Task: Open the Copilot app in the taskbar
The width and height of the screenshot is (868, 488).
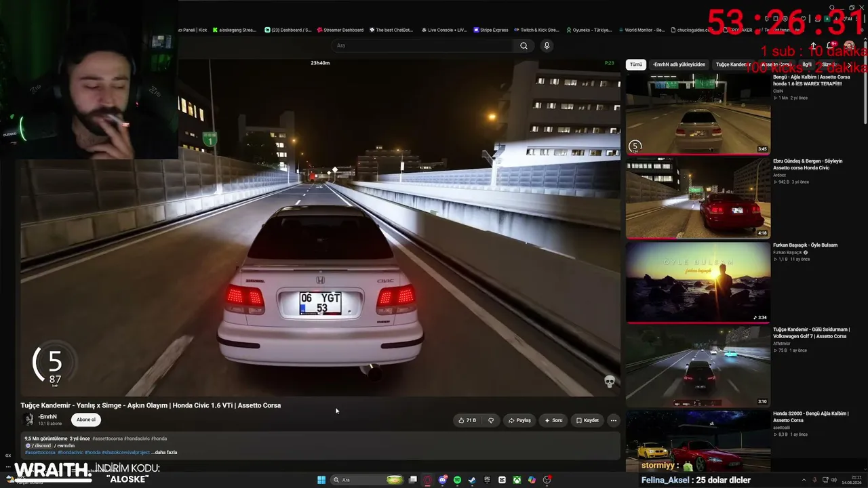Action: pyautogui.click(x=532, y=480)
